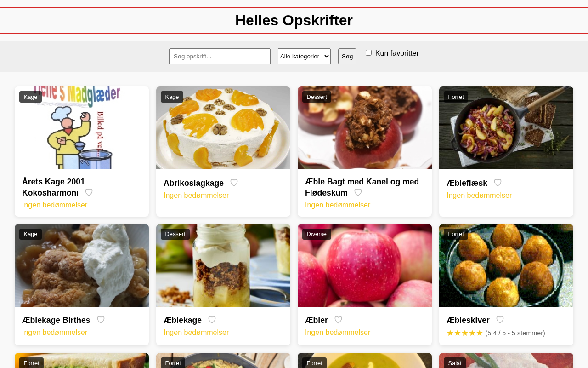Enable the Kun favoritter checkbox

[368, 53]
